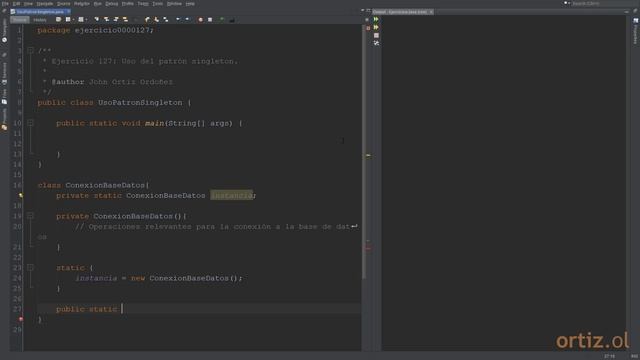Click Re-run with different parameters yellow arrows
This screenshot has height=360, width=640.
click(376, 27)
